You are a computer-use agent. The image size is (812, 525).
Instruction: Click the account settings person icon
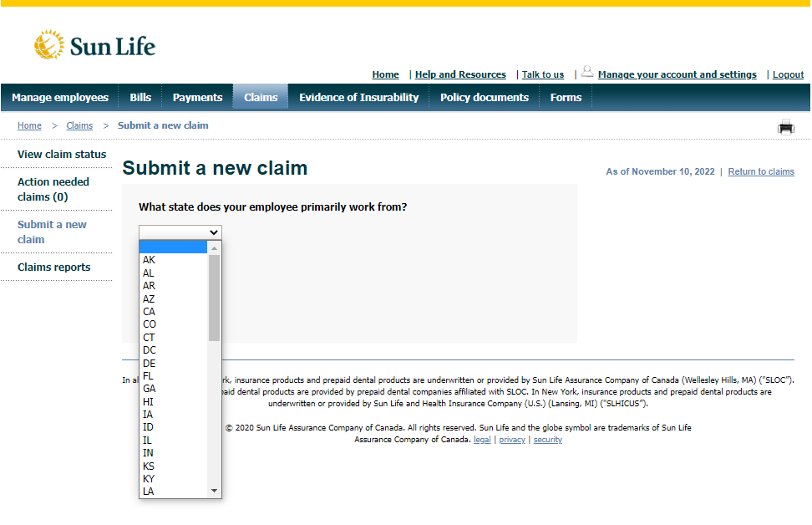tap(586, 72)
